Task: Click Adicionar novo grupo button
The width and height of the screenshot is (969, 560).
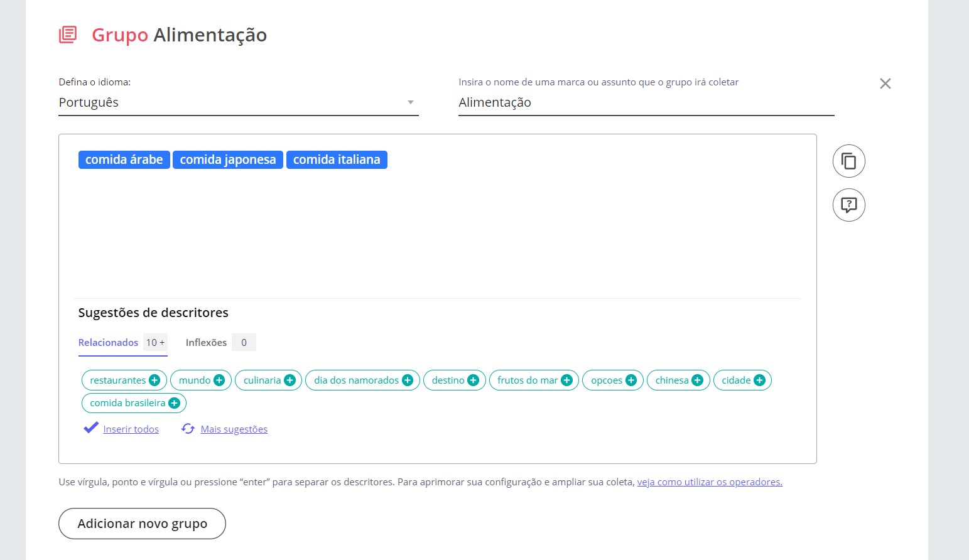Action: point(142,524)
